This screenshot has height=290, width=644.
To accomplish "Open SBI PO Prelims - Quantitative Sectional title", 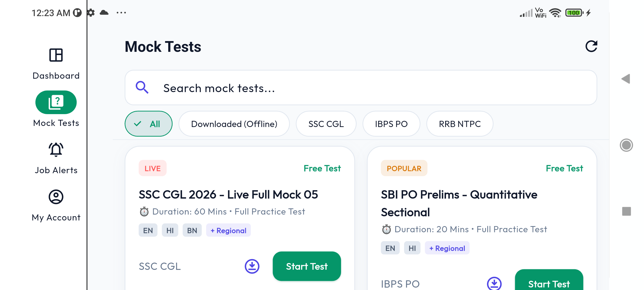I will [459, 203].
